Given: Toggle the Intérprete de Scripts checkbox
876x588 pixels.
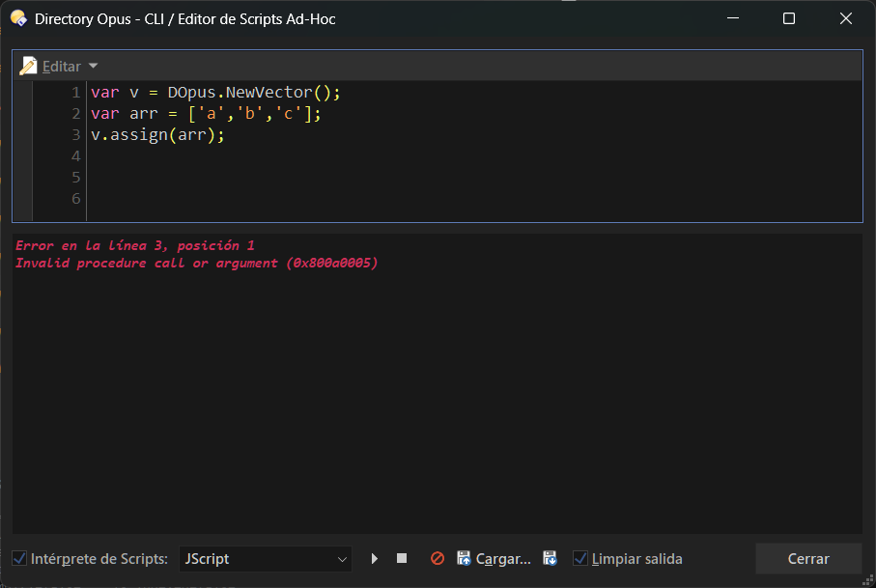Looking at the screenshot, I should 19,558.
